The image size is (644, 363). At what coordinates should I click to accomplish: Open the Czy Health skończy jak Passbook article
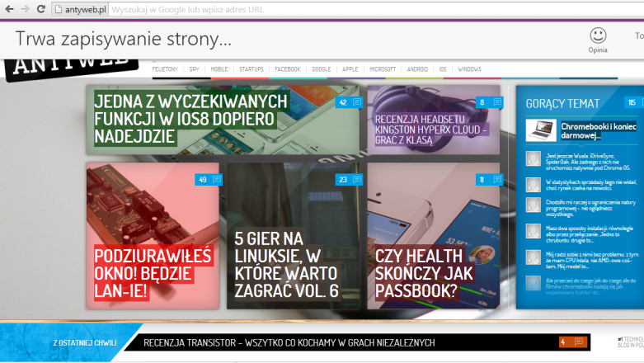[x=424, y=273]
